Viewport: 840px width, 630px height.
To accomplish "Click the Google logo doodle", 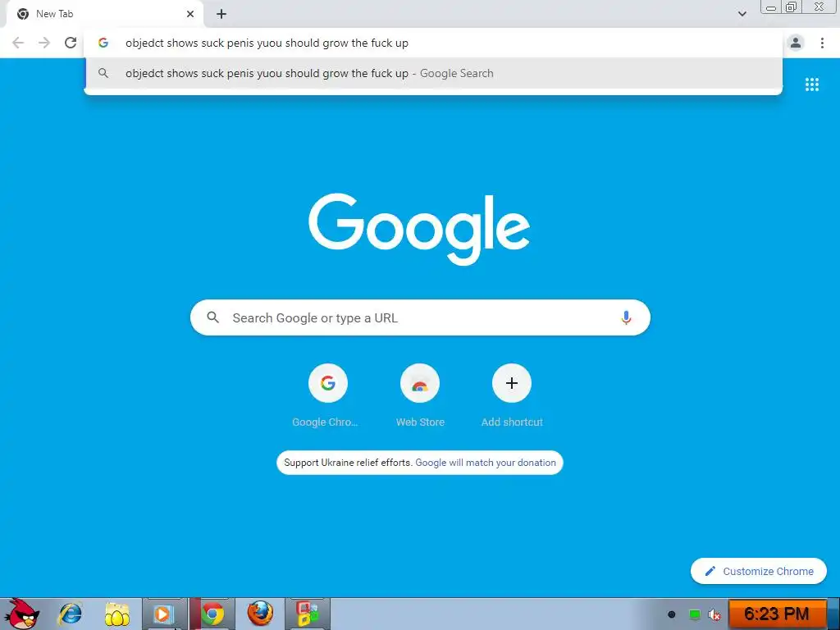I will [x=419, y=230].
